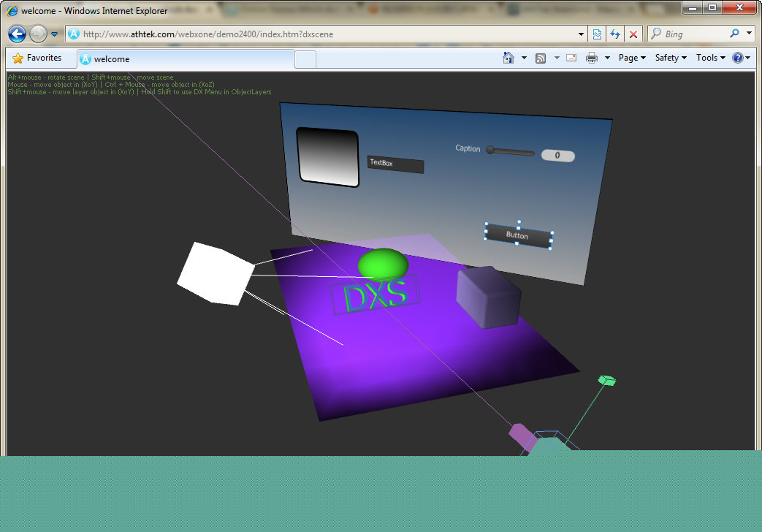This screenshot has height=532, width=762.
Task: Click the Read Mail envelope icon
Action: 571,58
